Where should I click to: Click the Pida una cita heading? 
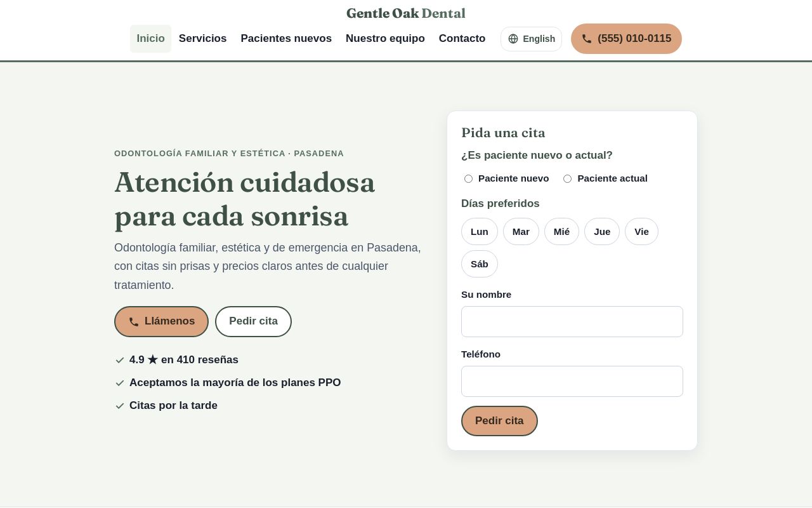503,133
